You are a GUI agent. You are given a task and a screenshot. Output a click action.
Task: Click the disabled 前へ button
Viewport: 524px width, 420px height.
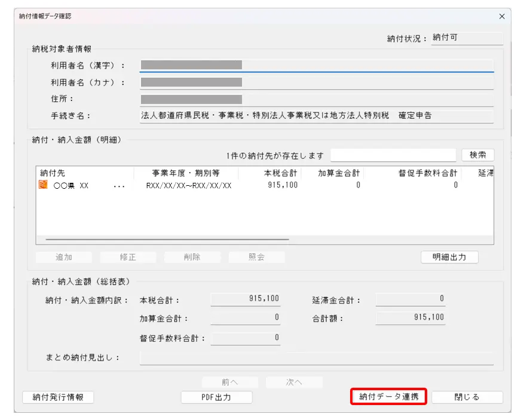click(230, 382)
